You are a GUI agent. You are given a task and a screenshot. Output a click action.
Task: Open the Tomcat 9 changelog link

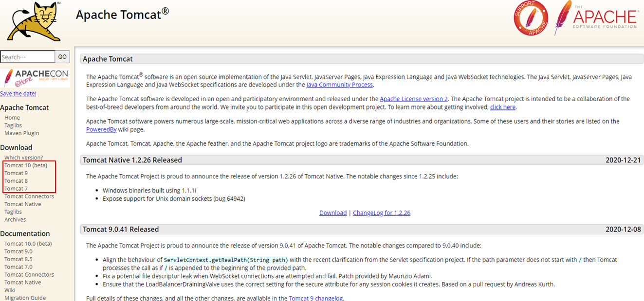click(x=316, y=298)
